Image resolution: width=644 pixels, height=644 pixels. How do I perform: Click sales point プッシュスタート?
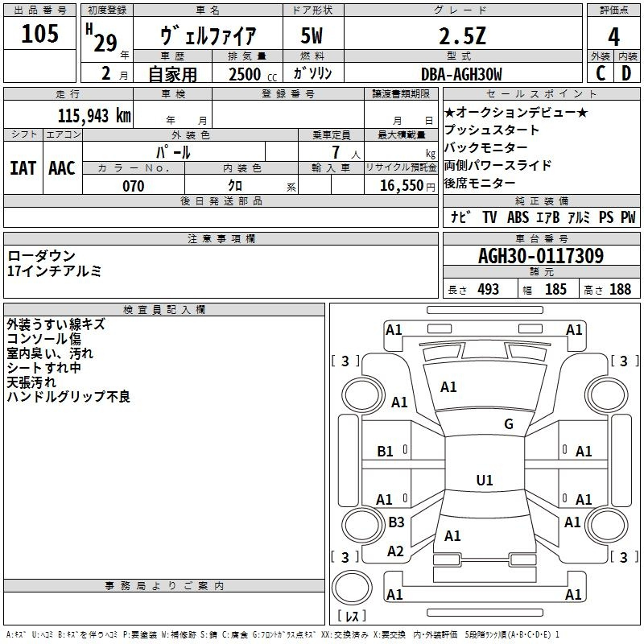tap(492, 130)
